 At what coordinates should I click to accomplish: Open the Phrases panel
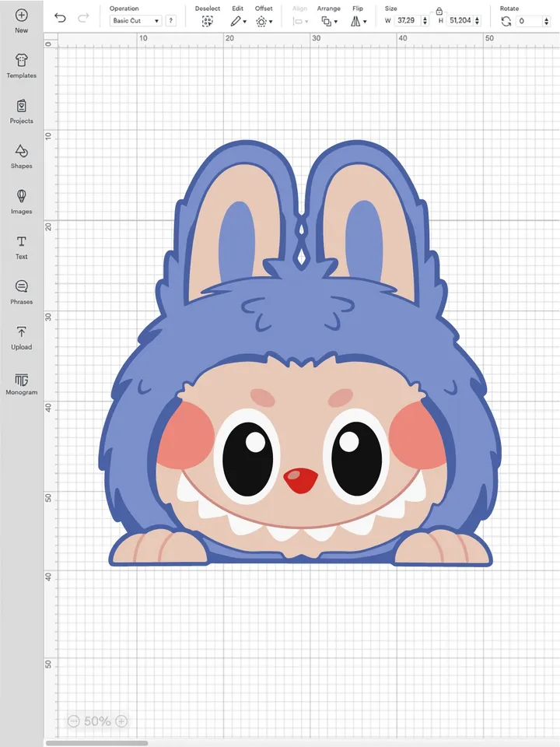point(21,287)
